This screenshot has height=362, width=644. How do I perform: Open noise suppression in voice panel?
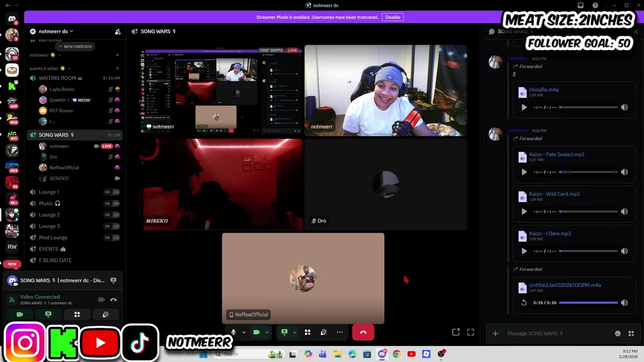pyautogui.click(x=101, y=300)
